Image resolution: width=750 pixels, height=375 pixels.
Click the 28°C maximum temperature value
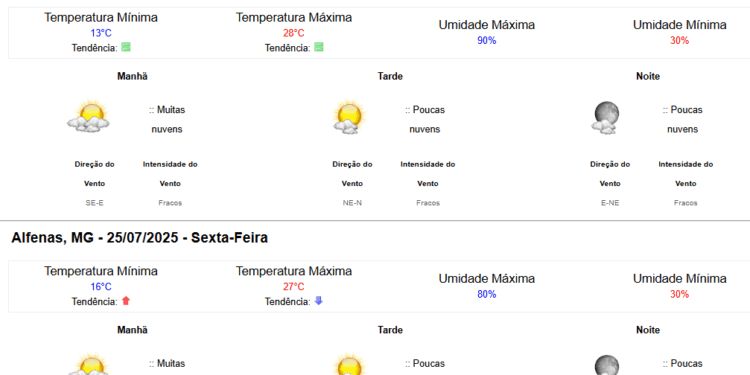294,33
